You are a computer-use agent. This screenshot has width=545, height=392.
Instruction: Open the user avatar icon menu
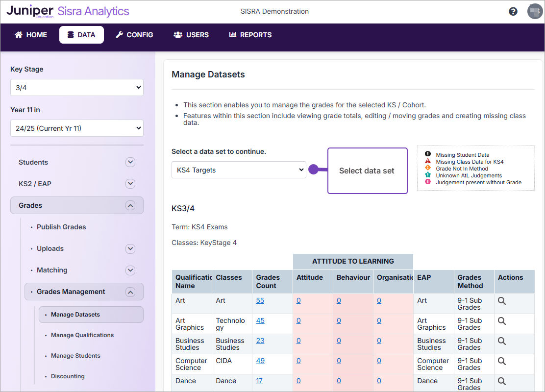pyautogui.click(x=534, y=11)
